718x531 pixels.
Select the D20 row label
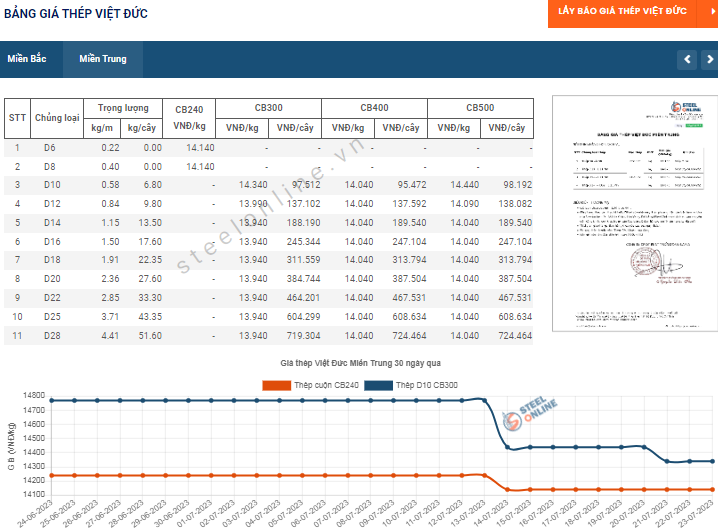coord(52,279)
